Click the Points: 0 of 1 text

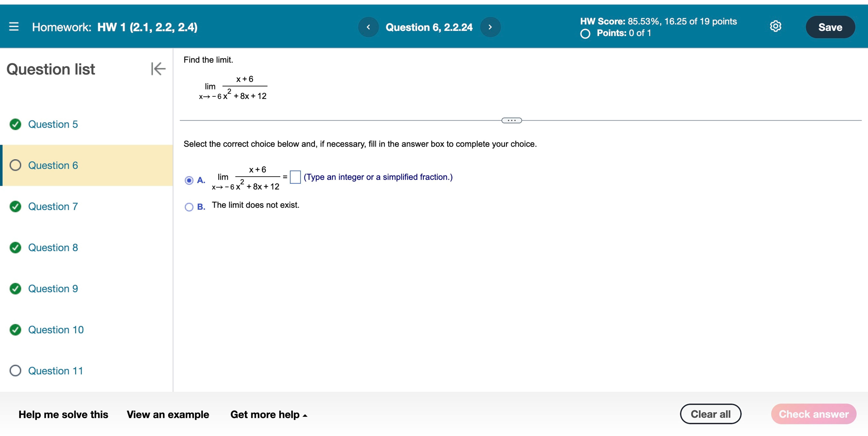coord(624,33)
